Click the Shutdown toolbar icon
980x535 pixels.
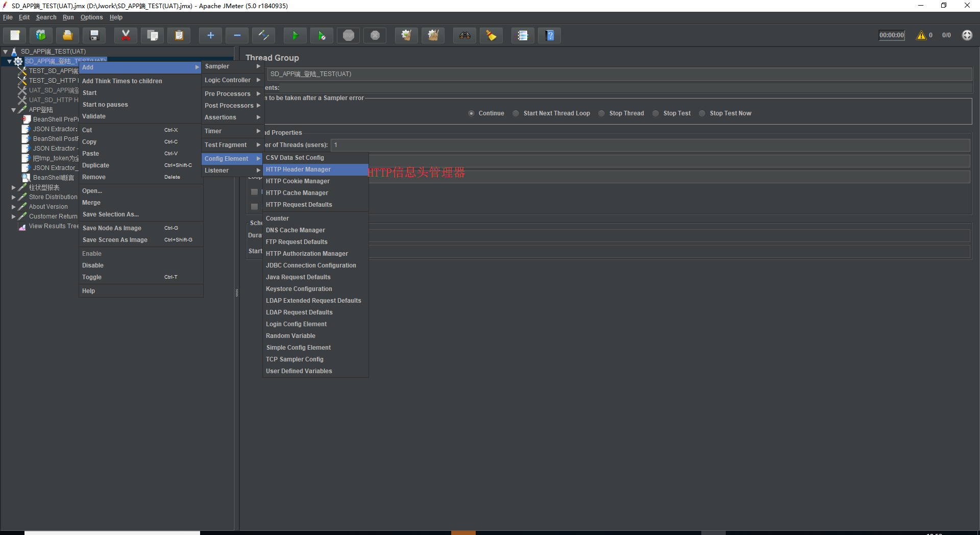click(x=375, y=35)
